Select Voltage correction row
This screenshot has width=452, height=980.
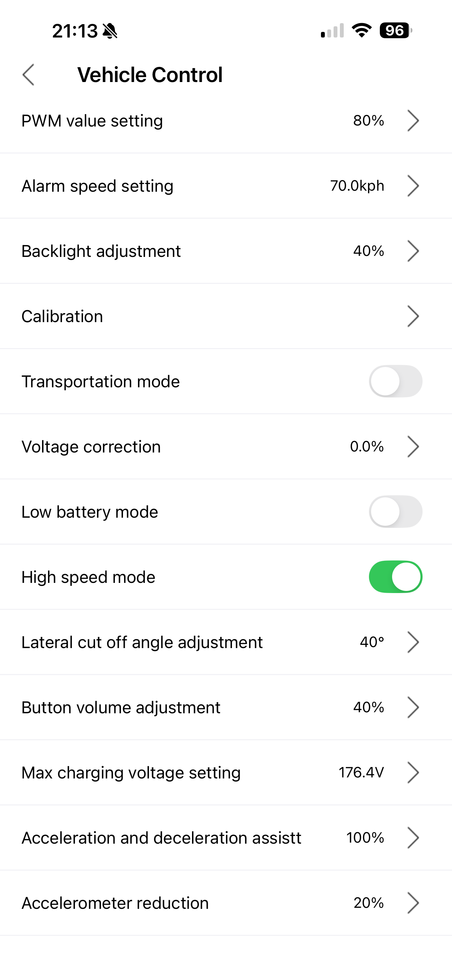coord(91,447)
